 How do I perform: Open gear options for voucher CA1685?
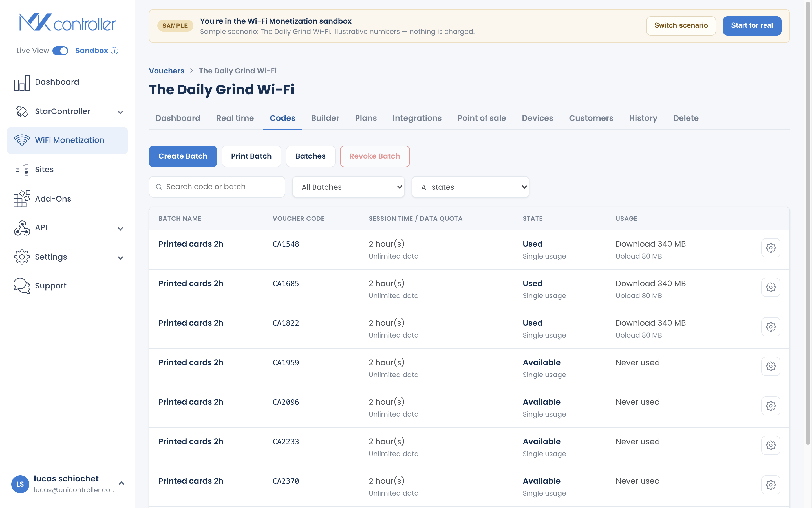[x=770, y=287]
